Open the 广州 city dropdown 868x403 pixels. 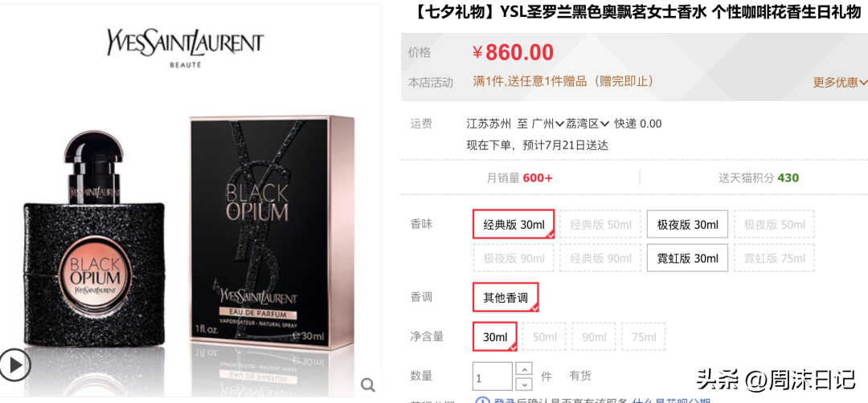coord(548,124)
